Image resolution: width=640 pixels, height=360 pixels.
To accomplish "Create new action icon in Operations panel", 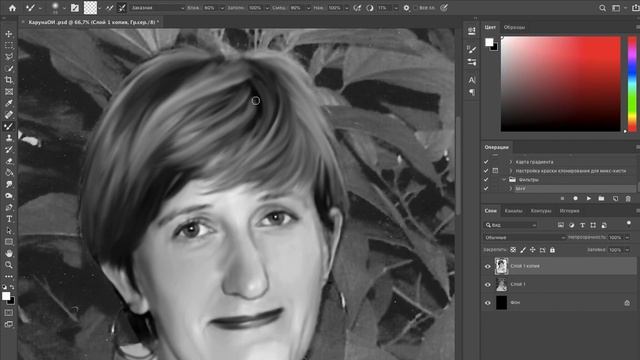I will (x=615, y=198).
